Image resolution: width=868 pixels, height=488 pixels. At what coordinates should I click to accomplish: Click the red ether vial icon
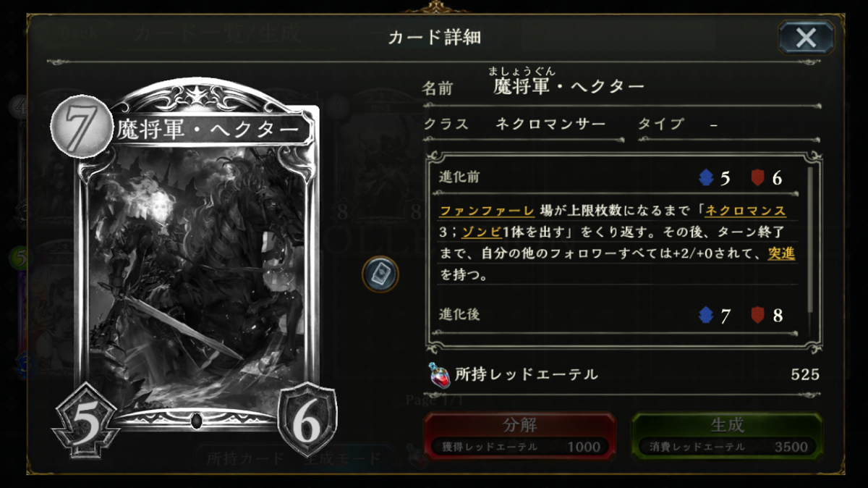438,374
